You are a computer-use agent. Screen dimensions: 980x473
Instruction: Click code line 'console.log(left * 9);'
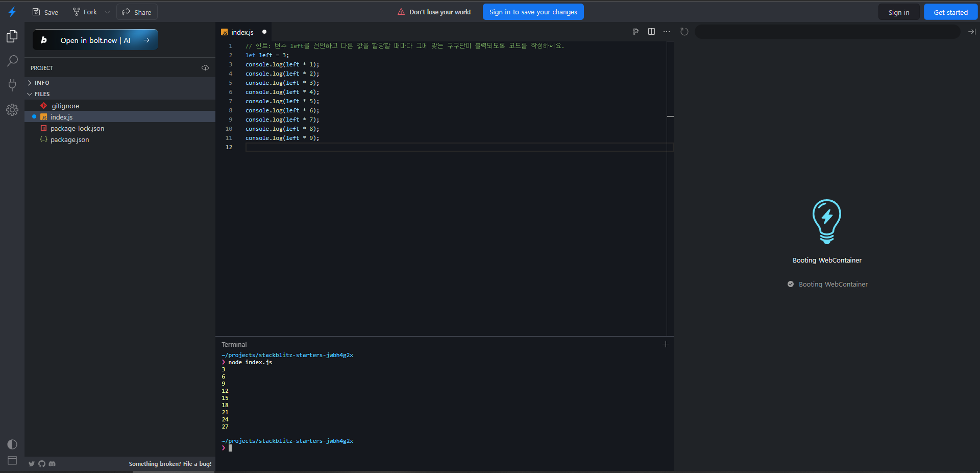point(282,138)
